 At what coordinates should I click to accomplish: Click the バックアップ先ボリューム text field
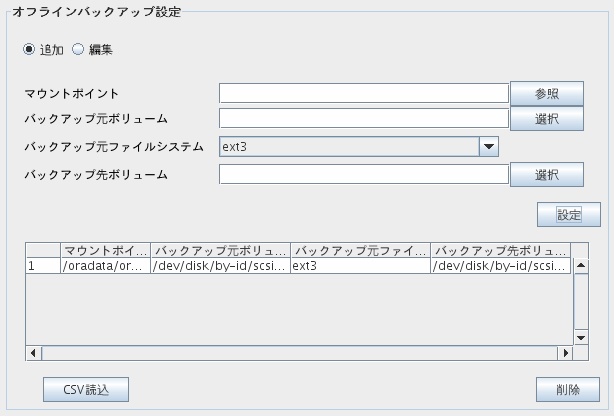(x=364, y=174)
